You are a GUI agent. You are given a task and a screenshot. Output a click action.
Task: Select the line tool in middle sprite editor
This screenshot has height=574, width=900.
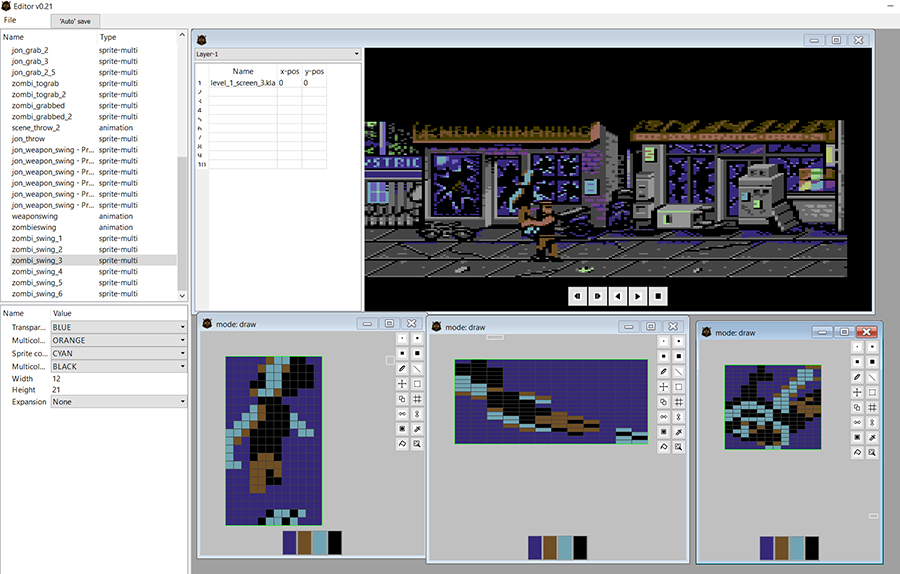click(x=680, y=371)
